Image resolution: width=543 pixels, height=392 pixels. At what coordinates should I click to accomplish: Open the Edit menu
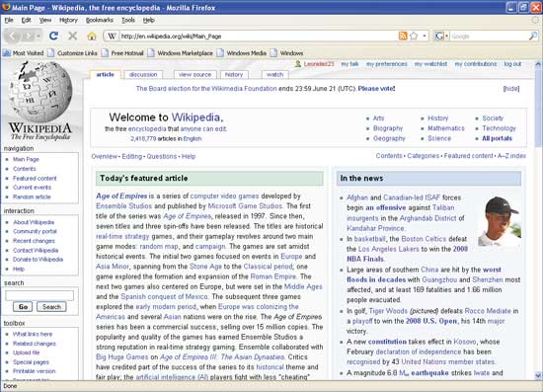click(x=26, y=20)
